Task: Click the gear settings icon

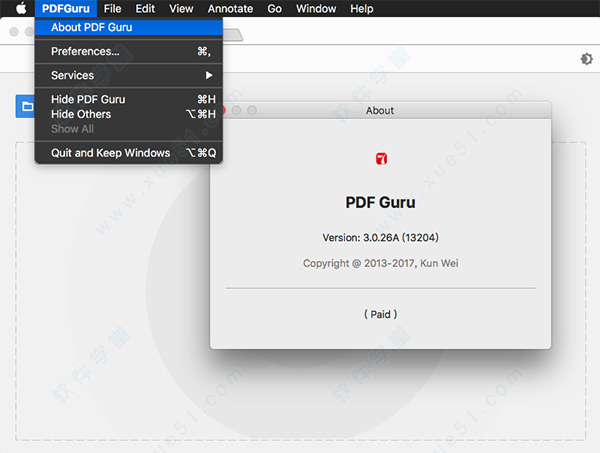Action: coord(586,59)
